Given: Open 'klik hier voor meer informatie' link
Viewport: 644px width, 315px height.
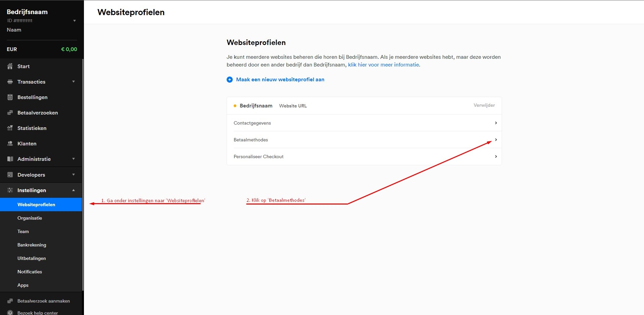Looking at the screenshot, I should (x=383, y=65).
